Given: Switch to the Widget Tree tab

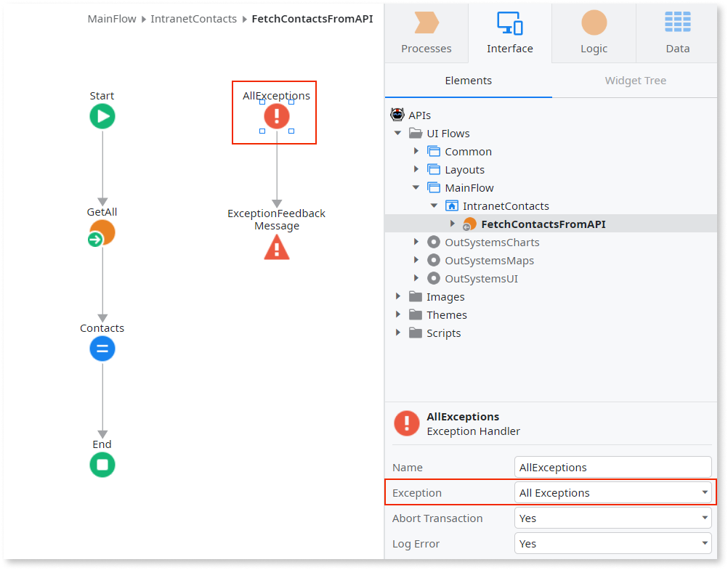Looking at the screenshot, I should 635,81.
